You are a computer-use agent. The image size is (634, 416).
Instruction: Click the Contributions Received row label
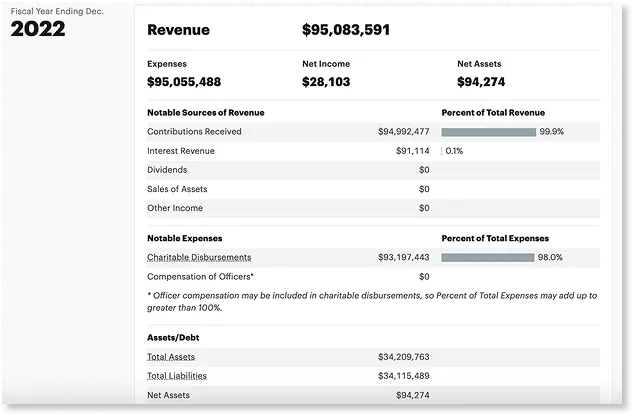194,132
